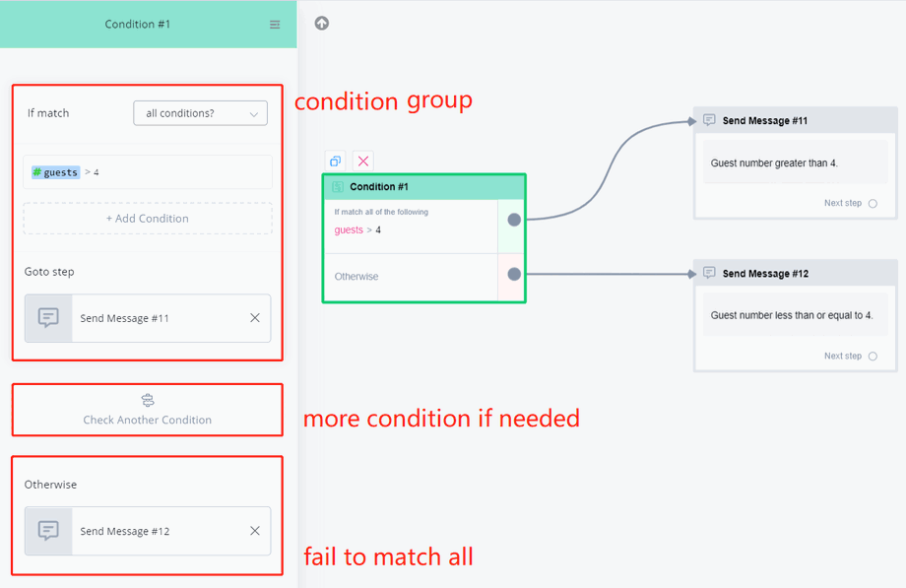The width and height of the screenshot is (906, 588).
Task: Click Next step circle on Send Message #11
Action: click(873, 204)
